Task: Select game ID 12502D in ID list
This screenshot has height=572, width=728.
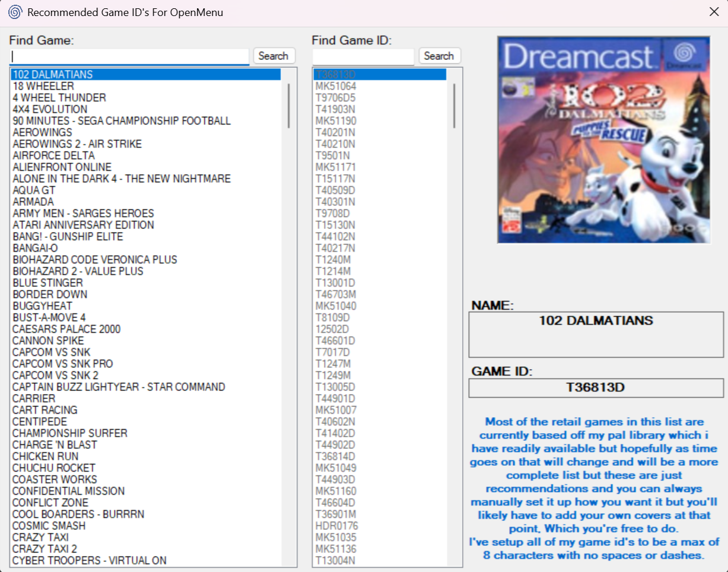Action: point(332,329)
